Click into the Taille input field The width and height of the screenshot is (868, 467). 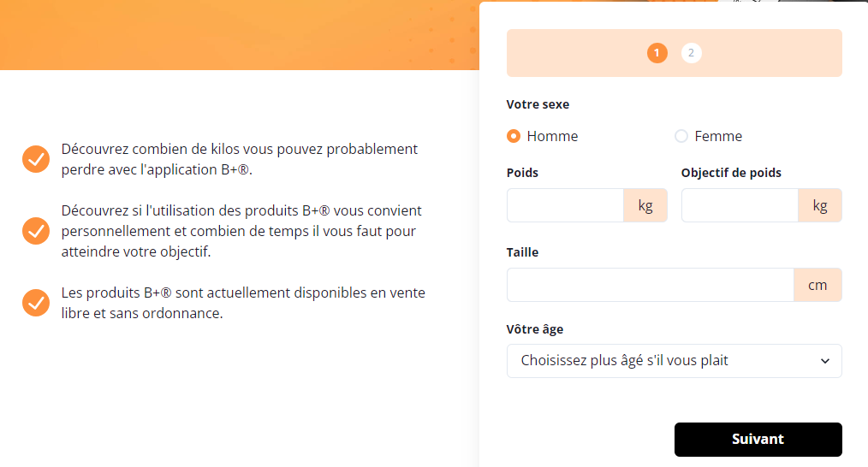651,285
